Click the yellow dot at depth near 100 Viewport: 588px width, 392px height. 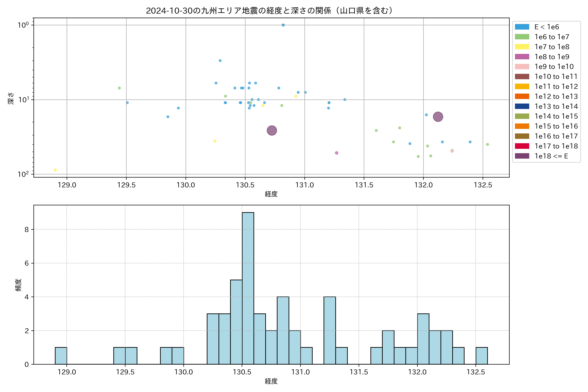pyautogui.click(x=55, y=170)
